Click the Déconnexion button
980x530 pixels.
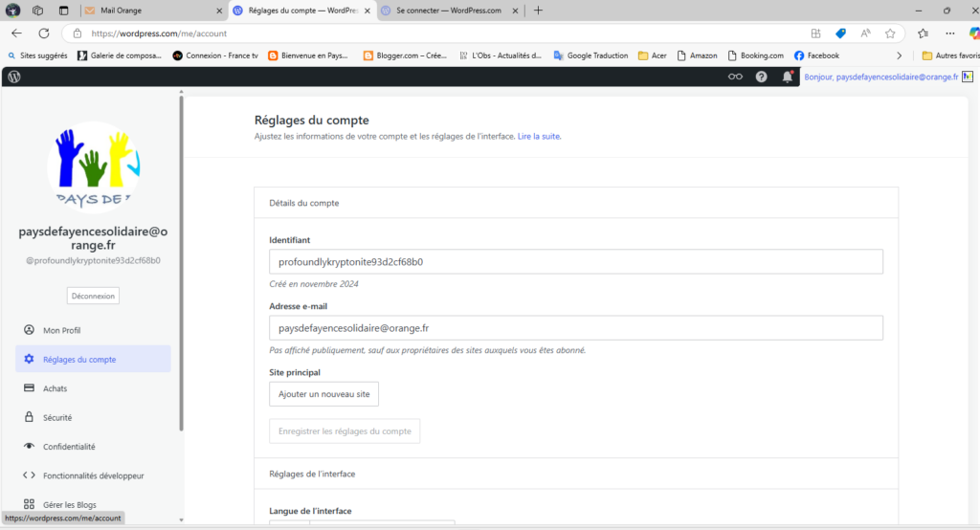coord(93,296)
